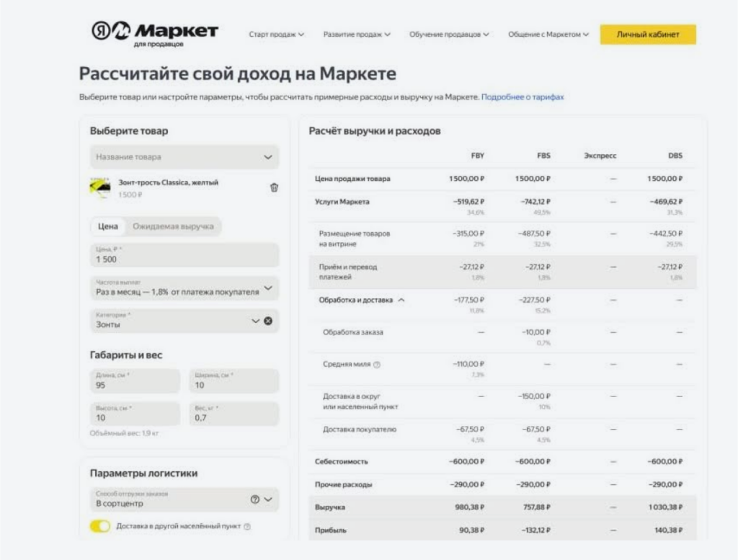The image size is (738, 560).
Task: Open the Обучение продавцов menu
Action: click(449, 35)
